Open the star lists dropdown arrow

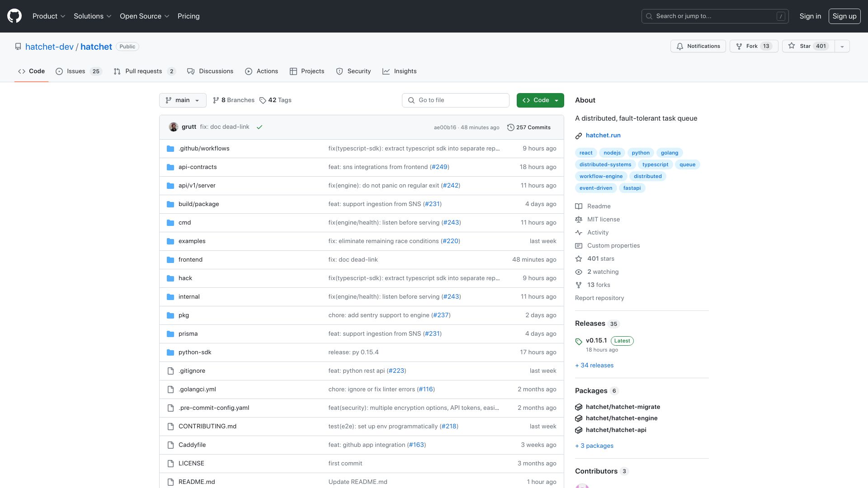point(842,46)
